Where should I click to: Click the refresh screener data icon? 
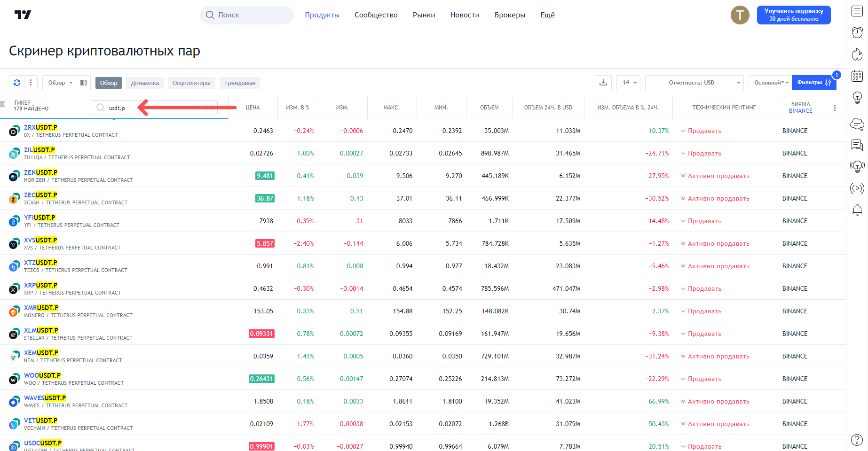pos(17,83)
